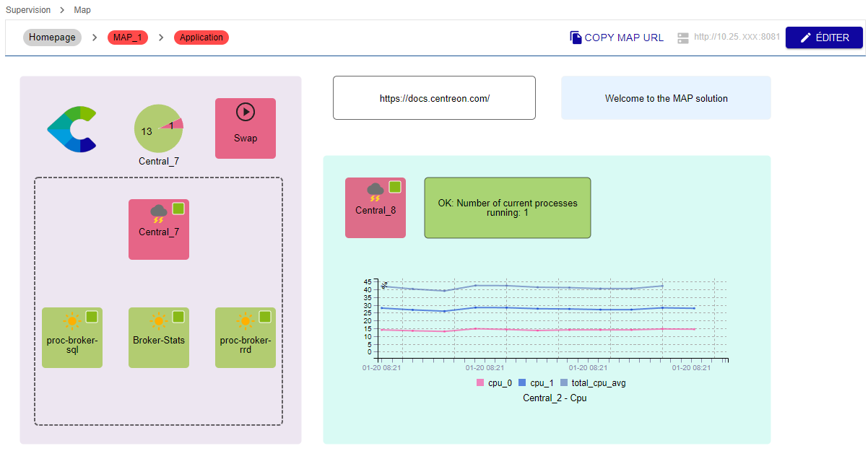Click the Swap label text
This screenshot has width=868, height=451.
pos(246,138)
